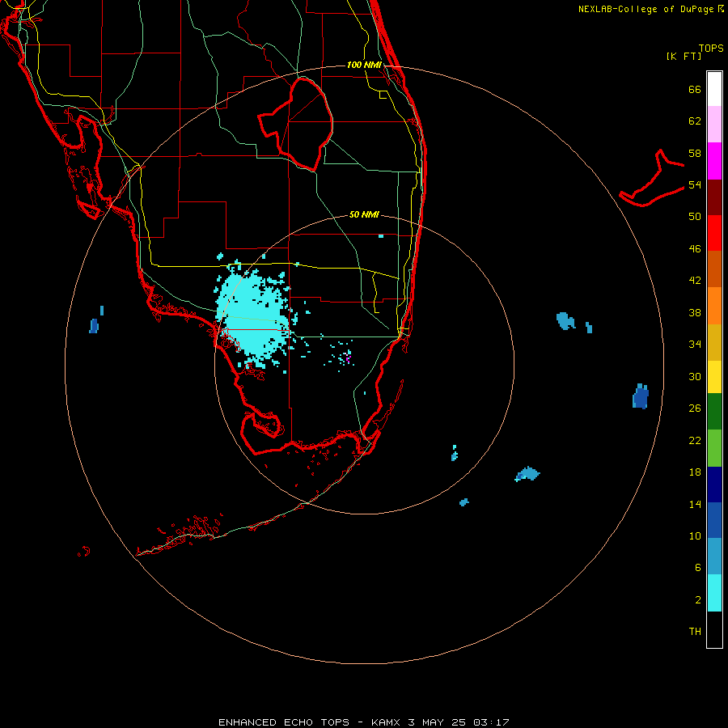Screen dimensions: 728x728
Task: Click the 46 legend value
Action: point(695,249)
